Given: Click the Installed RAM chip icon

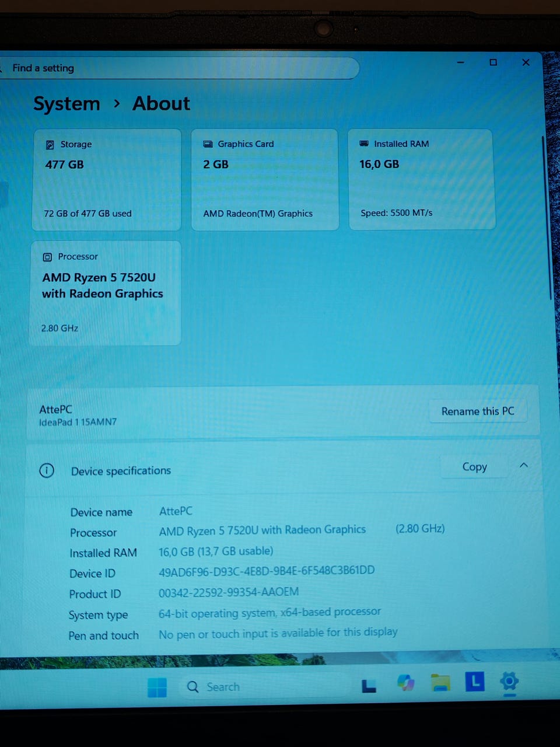Looking at the screenshot, I should (364, 144).
